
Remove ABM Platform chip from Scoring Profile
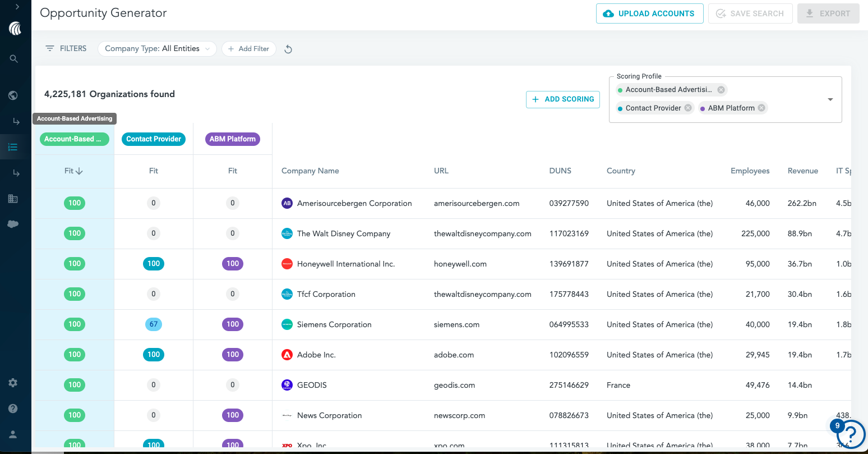(x=761, y=108)
